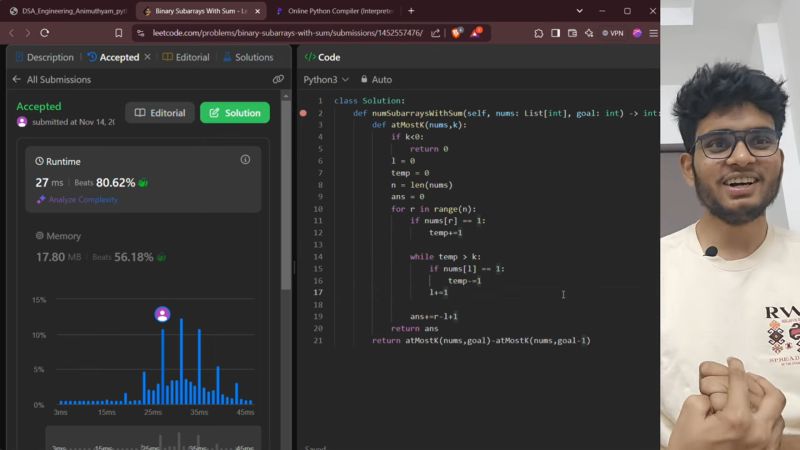This screenshot has width=800, height=450.
Task: Copy submission link icon
Action: 278,79
